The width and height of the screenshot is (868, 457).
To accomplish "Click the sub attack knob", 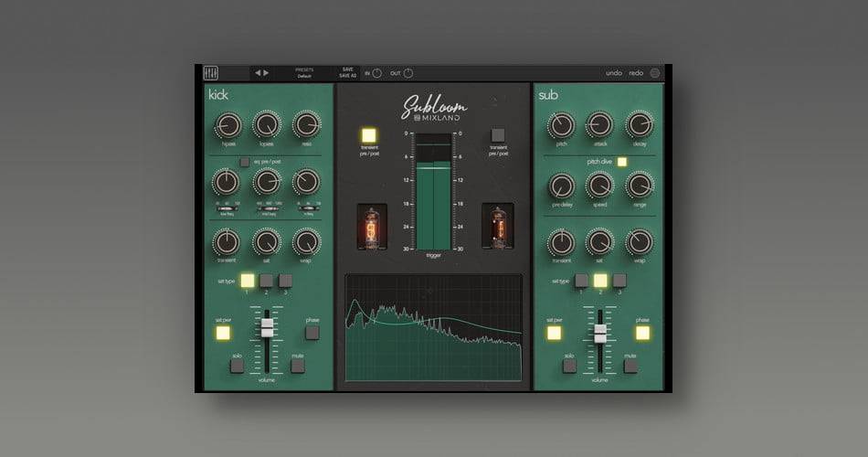I will tap(600, 126).
